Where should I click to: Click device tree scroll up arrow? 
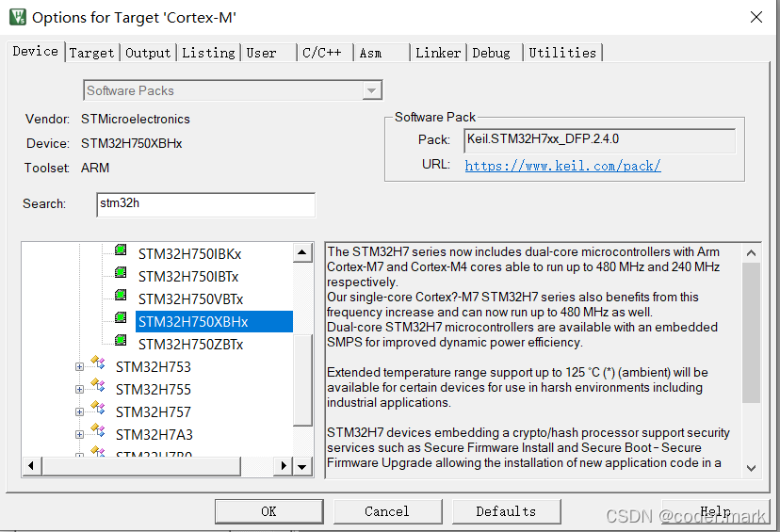pyautogui.click(x=302, y=252)
